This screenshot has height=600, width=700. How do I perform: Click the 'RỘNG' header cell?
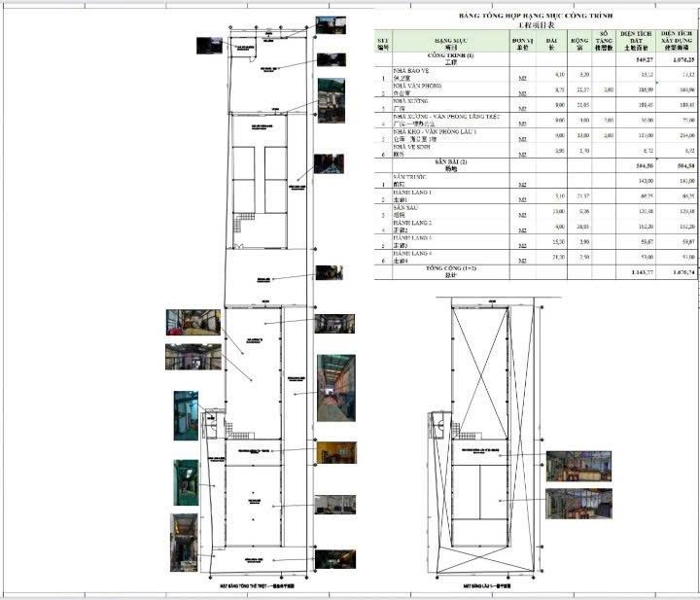click(x=579, y=41)
